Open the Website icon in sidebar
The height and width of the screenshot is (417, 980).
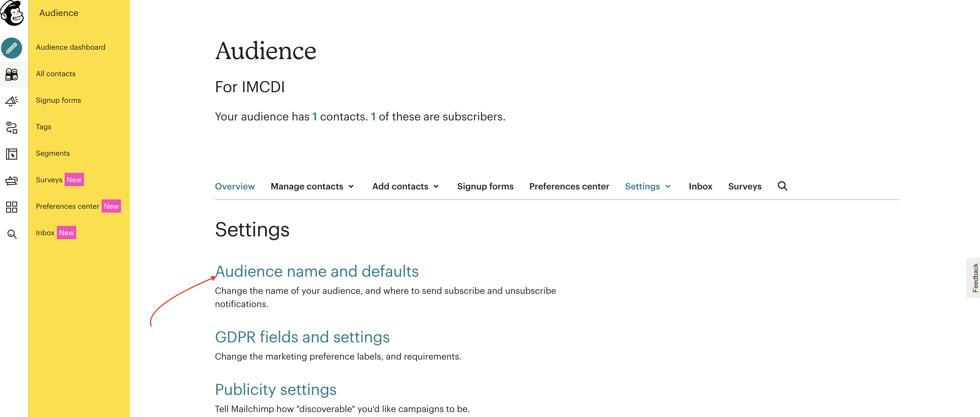[x=12, y=154]
